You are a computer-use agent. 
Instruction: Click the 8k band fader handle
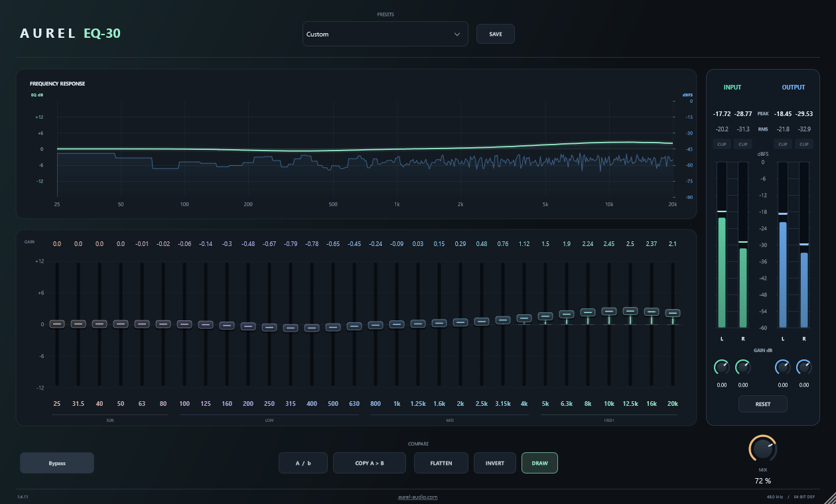tap(588, 312)
